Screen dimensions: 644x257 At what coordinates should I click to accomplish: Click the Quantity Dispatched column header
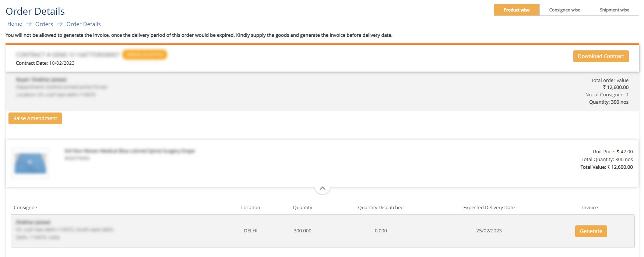380,208
